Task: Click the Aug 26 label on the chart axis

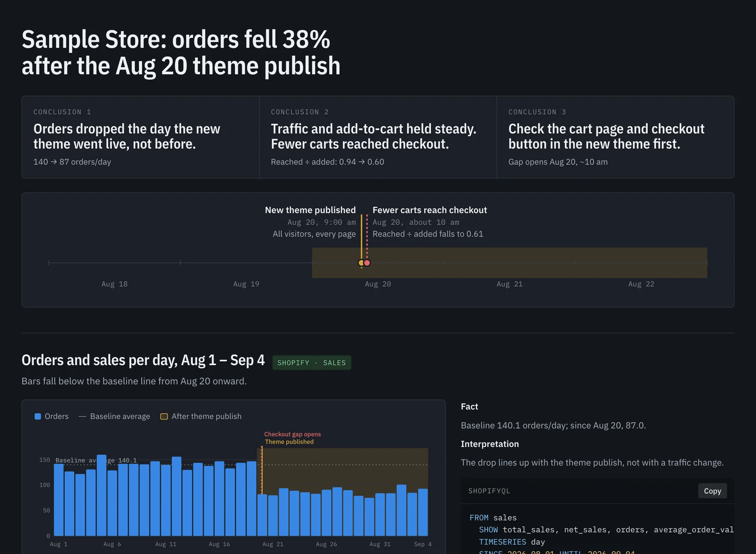Action: tap(326, 545)
